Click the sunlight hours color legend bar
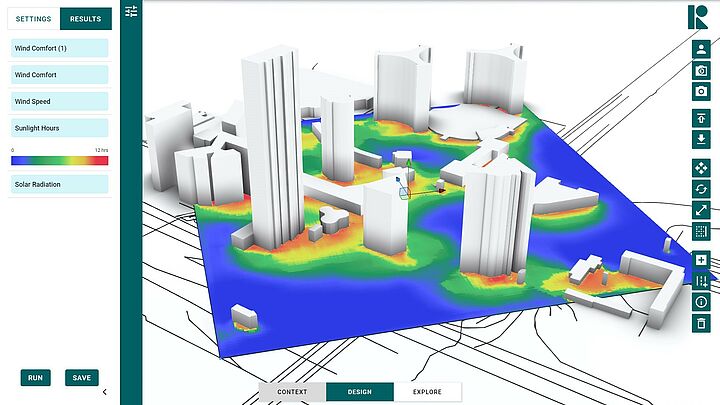Screen dimensions: 720x405 coord(60,160)
